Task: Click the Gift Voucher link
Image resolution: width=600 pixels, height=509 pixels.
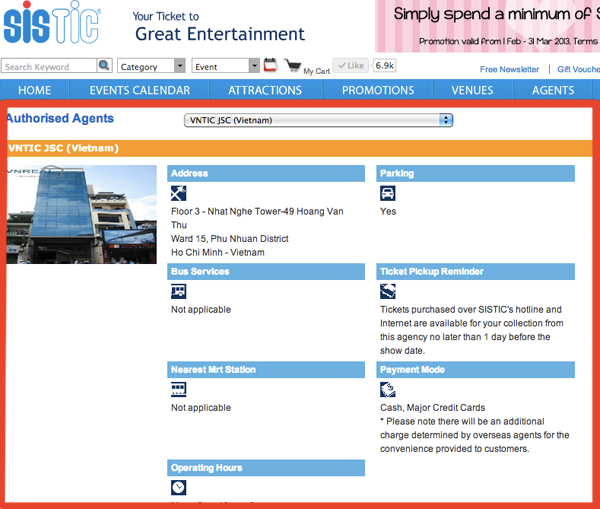Action: click(x=579, y=69)
